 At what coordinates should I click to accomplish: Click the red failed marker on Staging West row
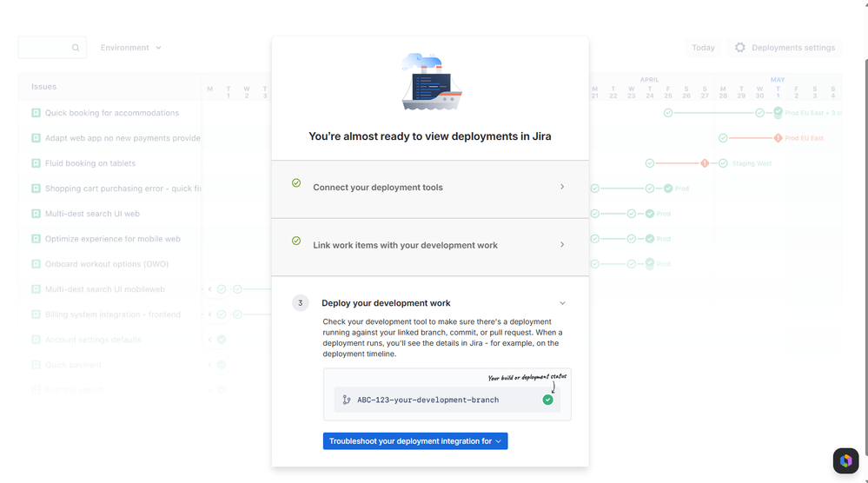point(705,163)
